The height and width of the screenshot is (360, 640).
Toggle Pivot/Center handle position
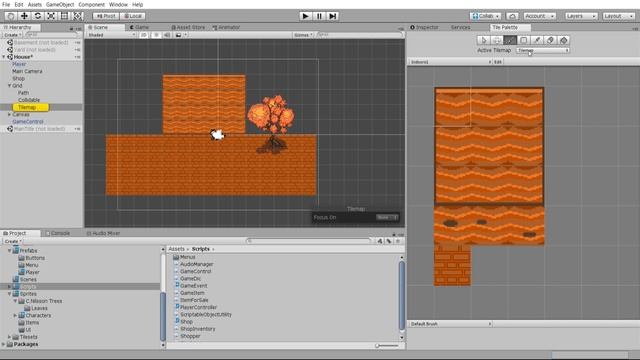click(x=106, y=16)
